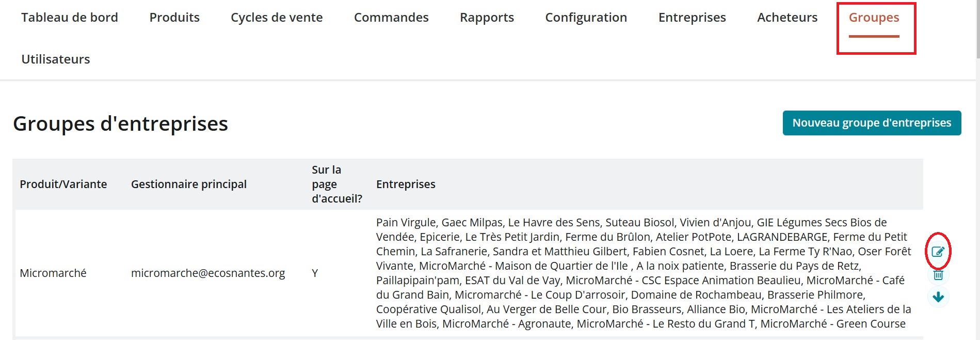The image size is (980, 340).
Task: Switch to Cycles de vente tab
Action: pyautogui.click(x=277, y=18)
